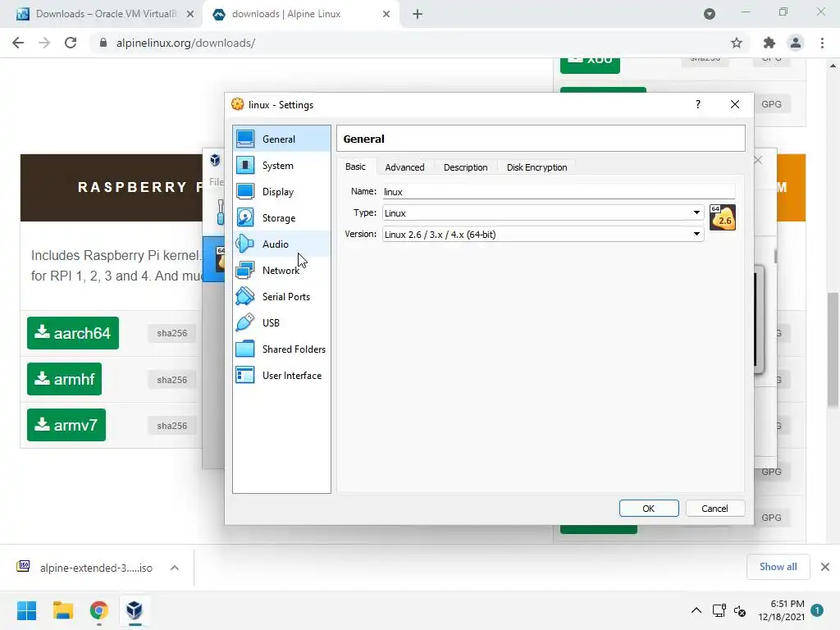This screenshot has width=840, height=630.
Task: Bookmark this page with the star icon
Action: [737, 43]
